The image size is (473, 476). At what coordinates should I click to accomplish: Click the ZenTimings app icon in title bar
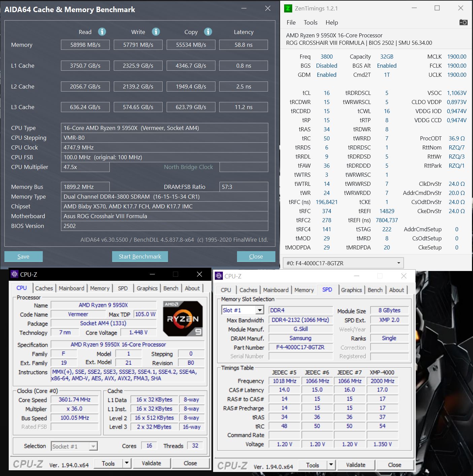coord(288,8)
